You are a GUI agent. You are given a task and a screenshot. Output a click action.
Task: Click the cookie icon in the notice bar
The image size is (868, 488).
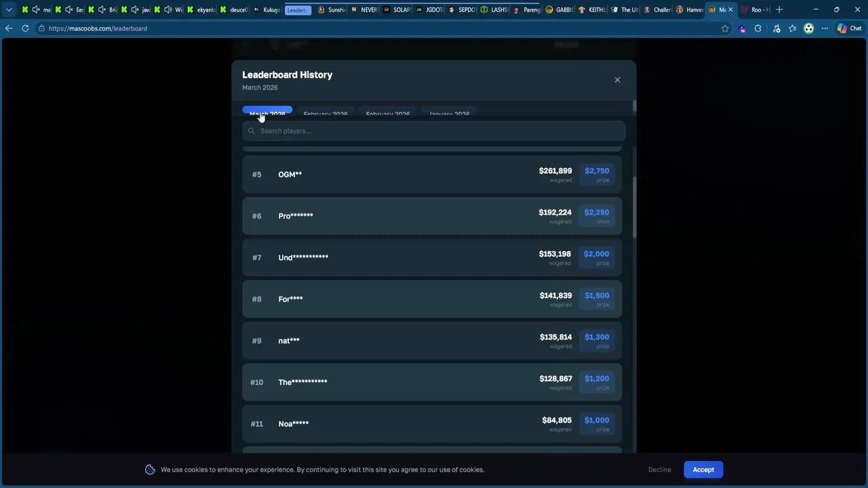150,470
